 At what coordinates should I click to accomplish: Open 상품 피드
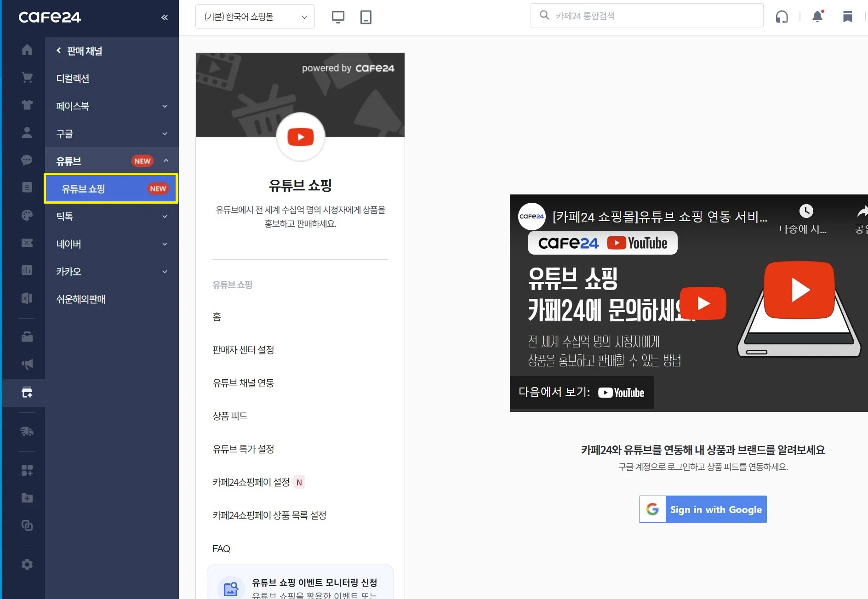point(230,416)
